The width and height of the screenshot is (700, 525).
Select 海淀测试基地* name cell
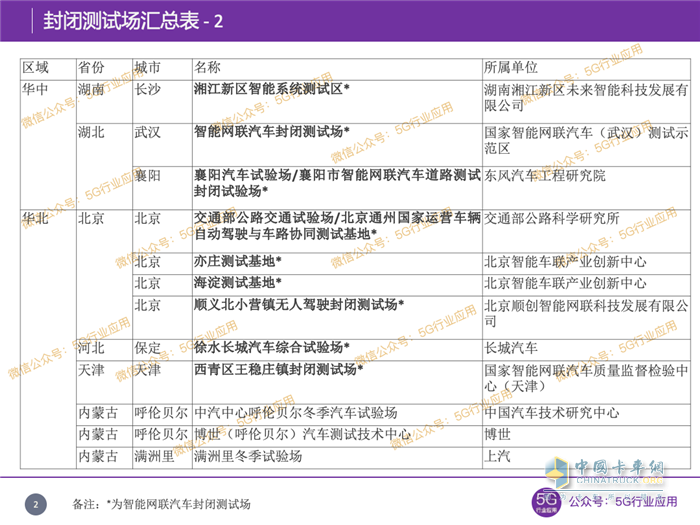(x=338, y=285)
